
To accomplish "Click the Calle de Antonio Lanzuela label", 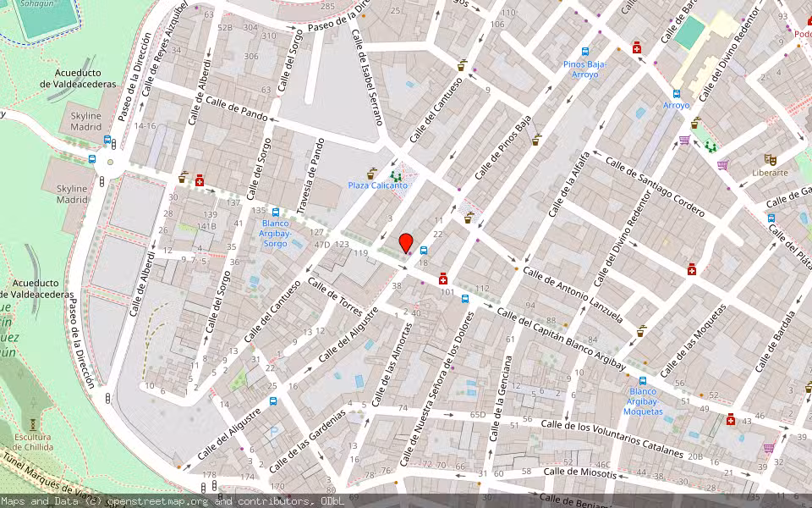I will (x=573, y=295).
